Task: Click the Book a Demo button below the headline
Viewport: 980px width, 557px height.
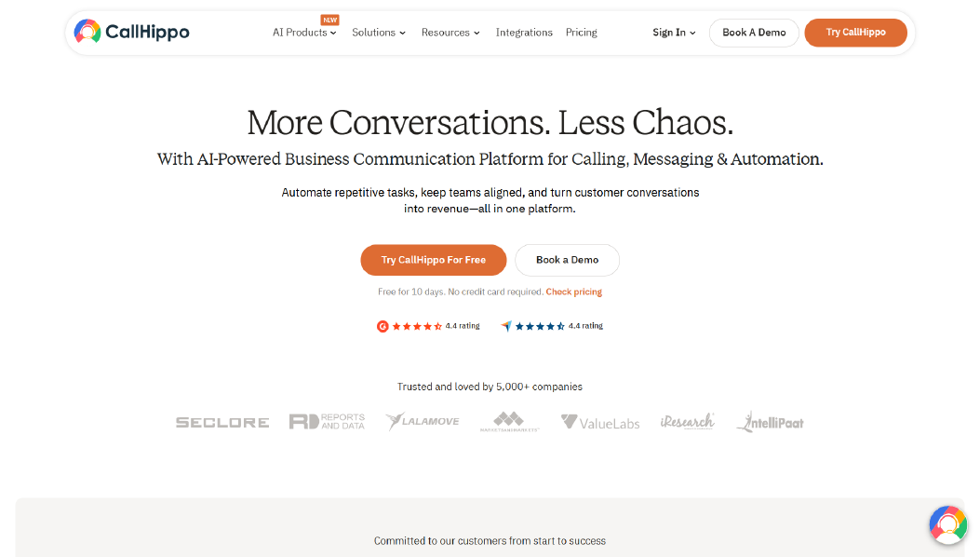Action: click(567, 260)
